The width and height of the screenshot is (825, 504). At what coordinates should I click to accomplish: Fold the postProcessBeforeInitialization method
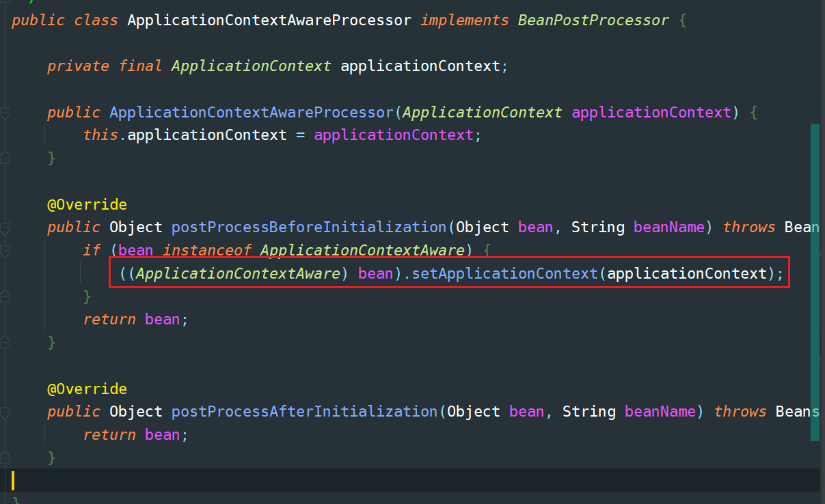pyautogui.click(x=5, y=227)
